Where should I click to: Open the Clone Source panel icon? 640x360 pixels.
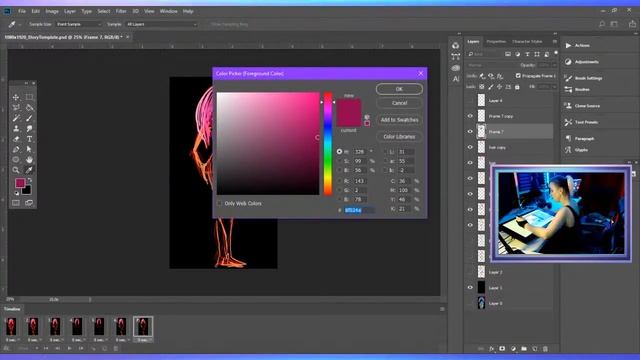[568, 106]
